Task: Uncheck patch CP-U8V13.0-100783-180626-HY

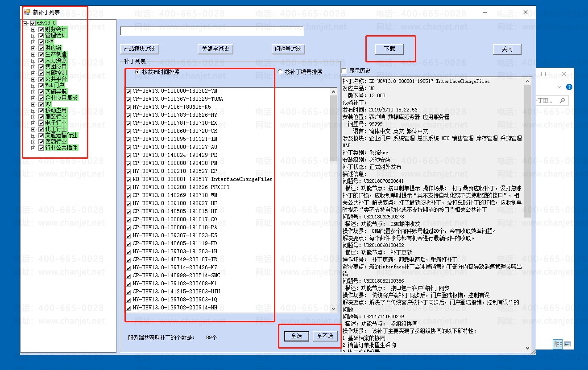Action: coord(128,115)
